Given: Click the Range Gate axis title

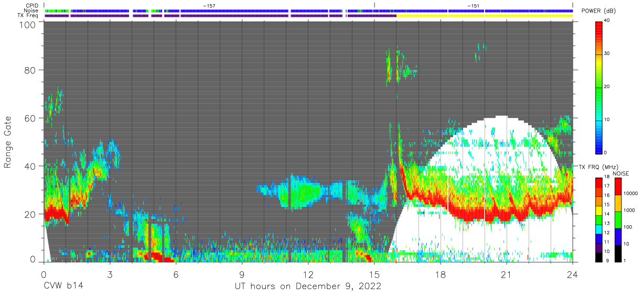Looking at the screenshot, I should (x=8, y=142).
